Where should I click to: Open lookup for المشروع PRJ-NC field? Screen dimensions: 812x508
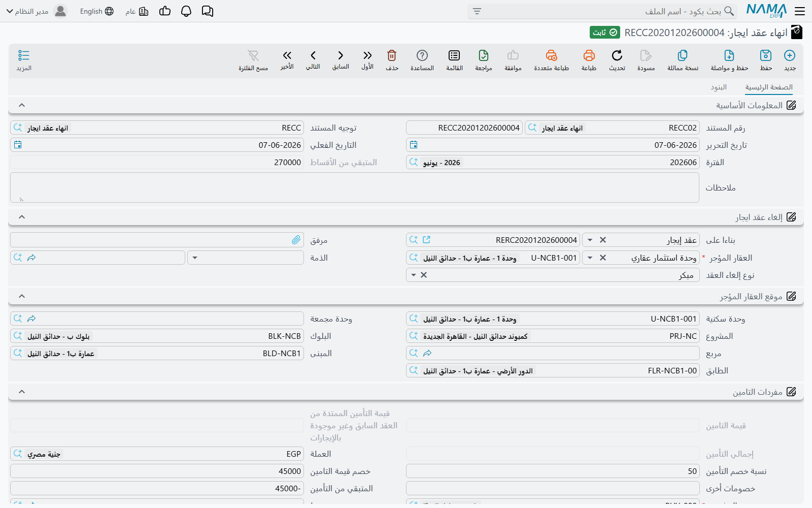point(414,336)
